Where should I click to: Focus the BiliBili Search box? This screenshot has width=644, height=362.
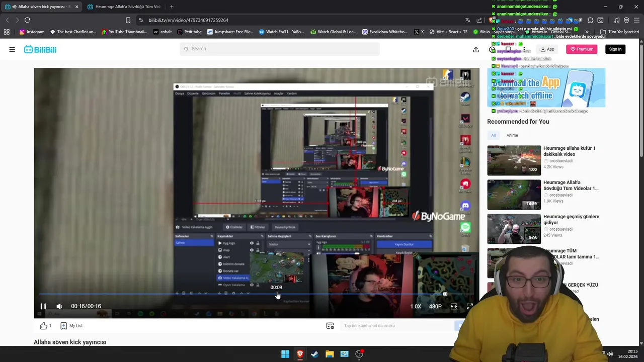click(280, 49)
